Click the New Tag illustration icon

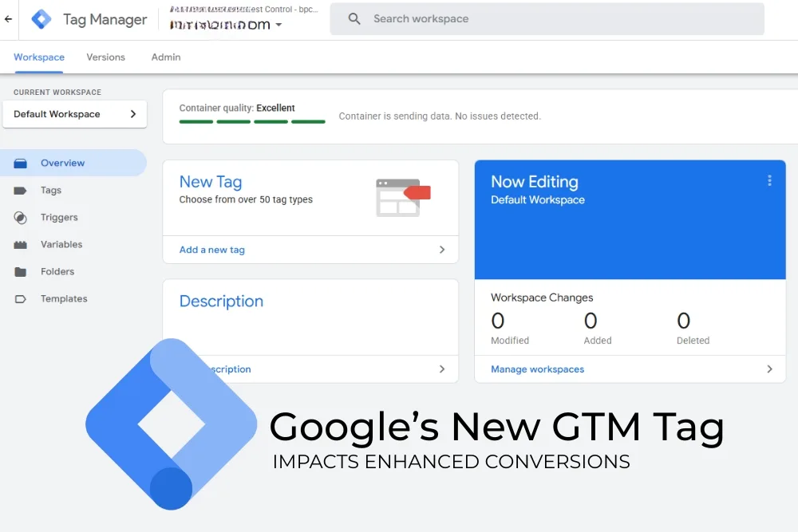pyautogui.click(x=403, y=197)
